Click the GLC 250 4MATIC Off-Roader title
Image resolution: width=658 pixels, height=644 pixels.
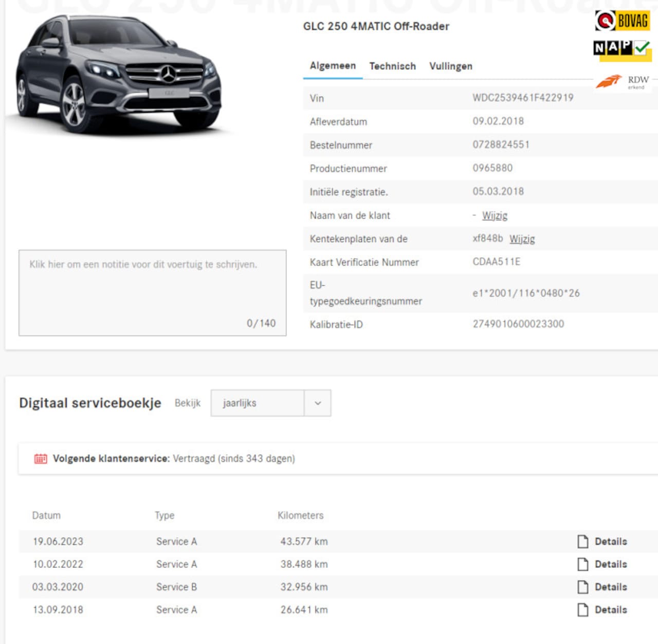(x=376, y=26)
